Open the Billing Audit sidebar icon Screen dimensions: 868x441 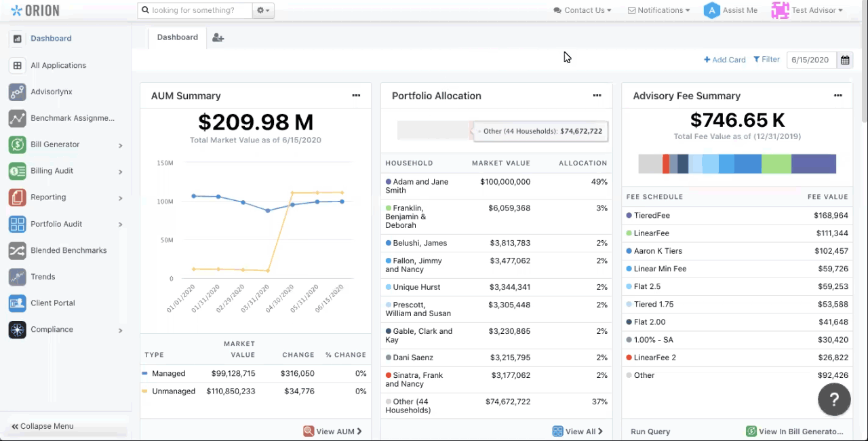click(18, 171)
